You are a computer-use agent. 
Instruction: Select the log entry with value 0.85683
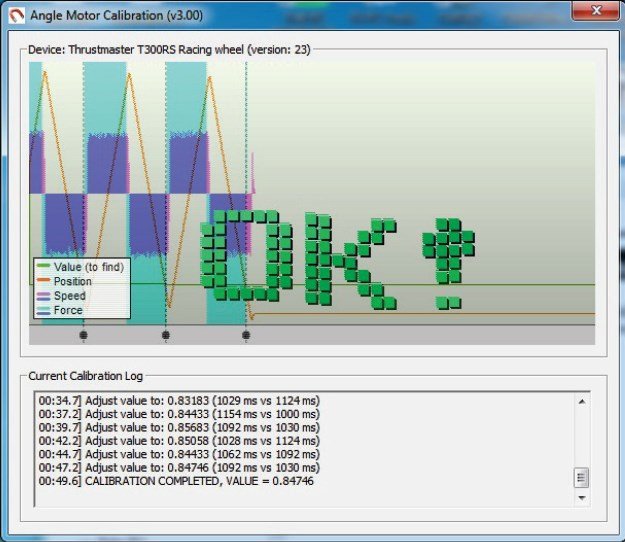pos(178,427)
